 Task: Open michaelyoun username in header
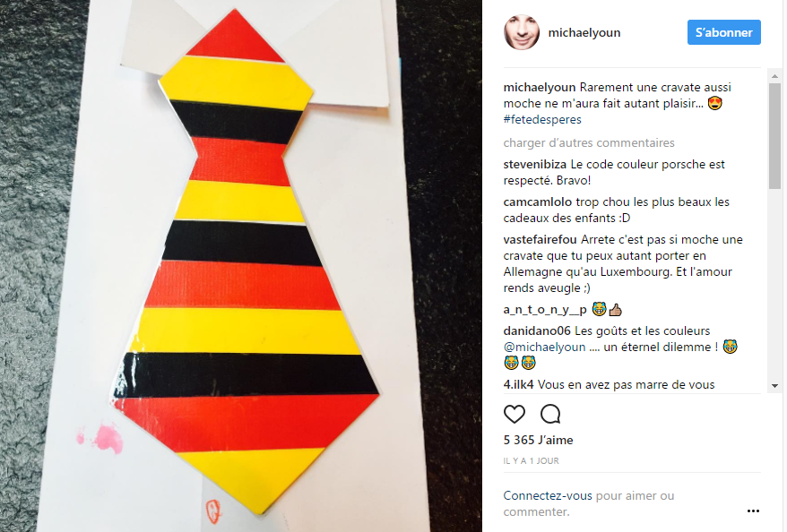coord(584,32)
